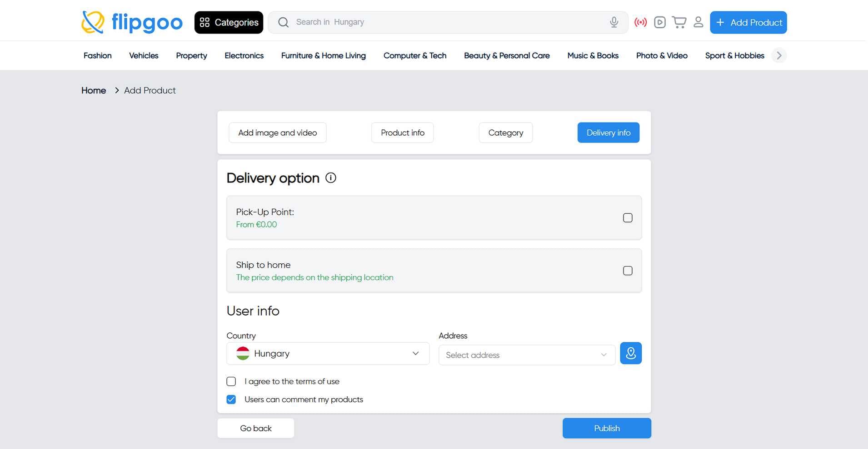Switch to the Product info step
868x449 pixels.
[402, 133]
